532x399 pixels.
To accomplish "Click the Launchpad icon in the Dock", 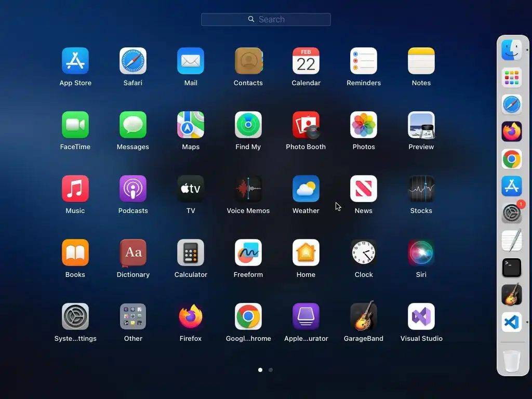I will pos(512,77).
